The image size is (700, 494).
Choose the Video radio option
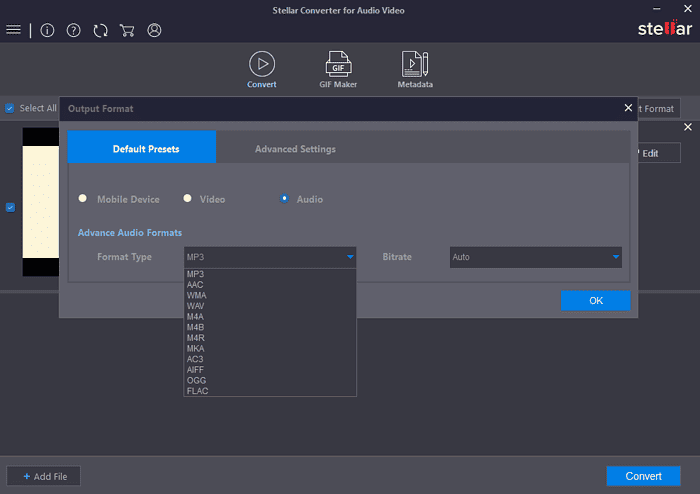(186, 199)
